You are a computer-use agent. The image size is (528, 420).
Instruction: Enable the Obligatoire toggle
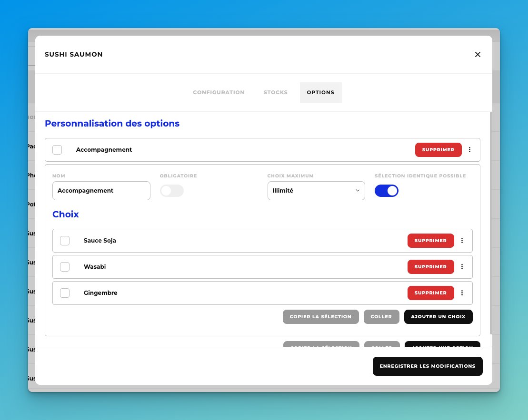pos(172,191)
